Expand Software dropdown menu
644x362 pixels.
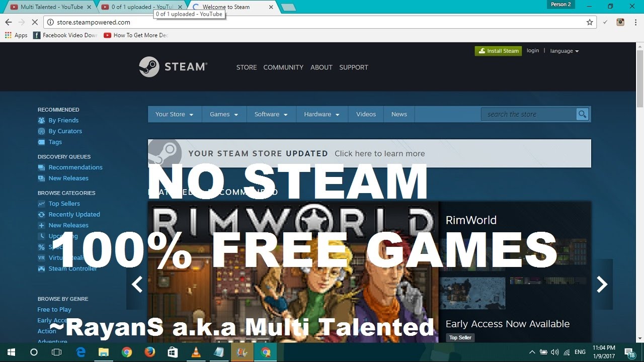coord(271,114)
